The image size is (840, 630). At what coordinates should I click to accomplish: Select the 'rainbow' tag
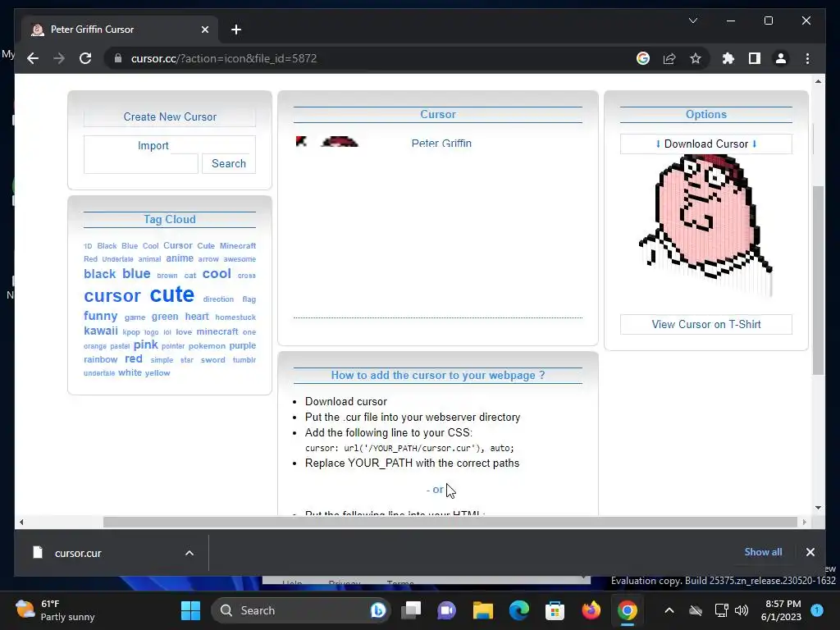click(x=100, y=359)
